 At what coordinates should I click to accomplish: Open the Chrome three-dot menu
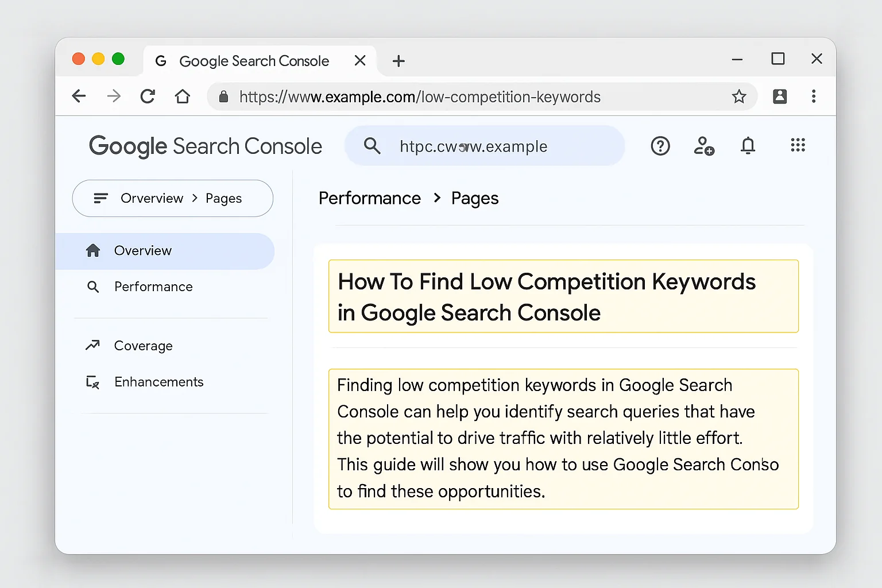click(x=814, y=96)
